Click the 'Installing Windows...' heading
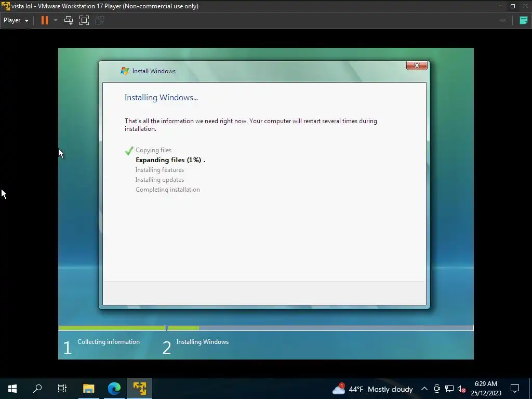 [x=161, y=97]
